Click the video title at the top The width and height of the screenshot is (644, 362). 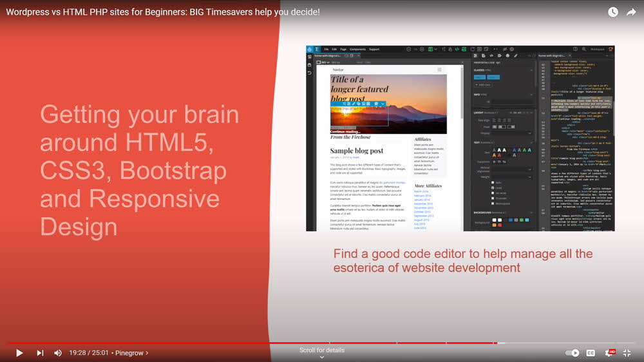[x=162, y=12]
